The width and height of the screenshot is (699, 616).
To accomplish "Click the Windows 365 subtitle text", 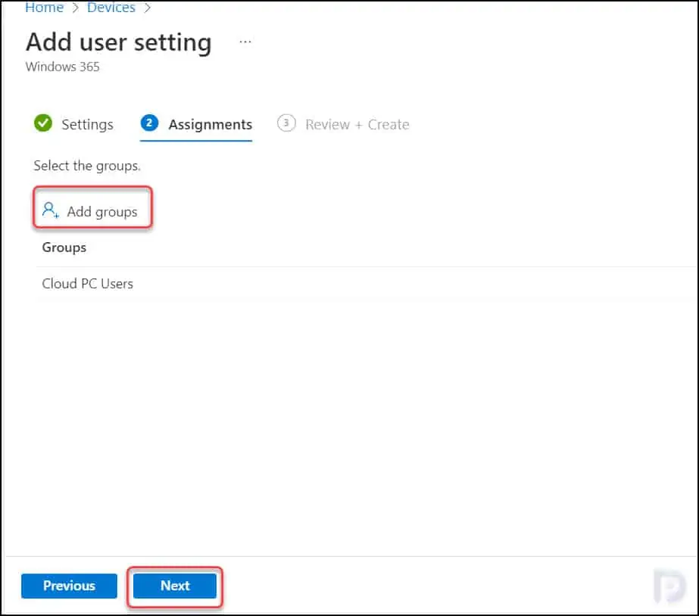I will 62,67.
